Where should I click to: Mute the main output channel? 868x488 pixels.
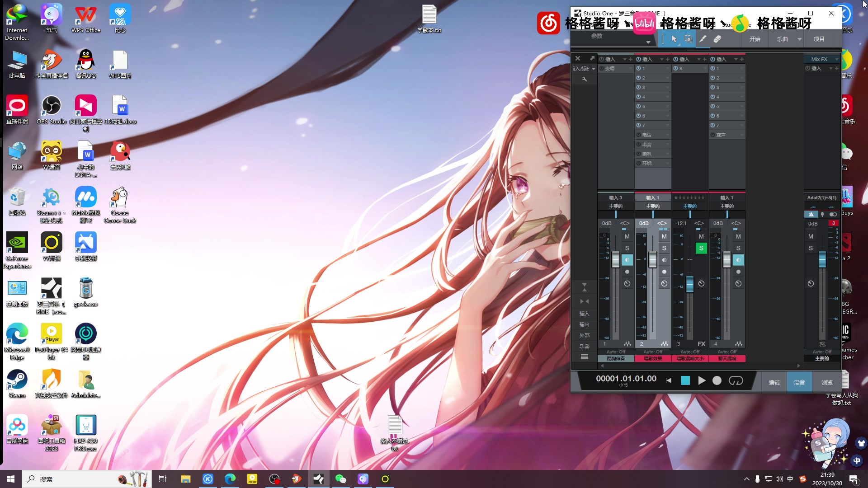coord(811,236)
